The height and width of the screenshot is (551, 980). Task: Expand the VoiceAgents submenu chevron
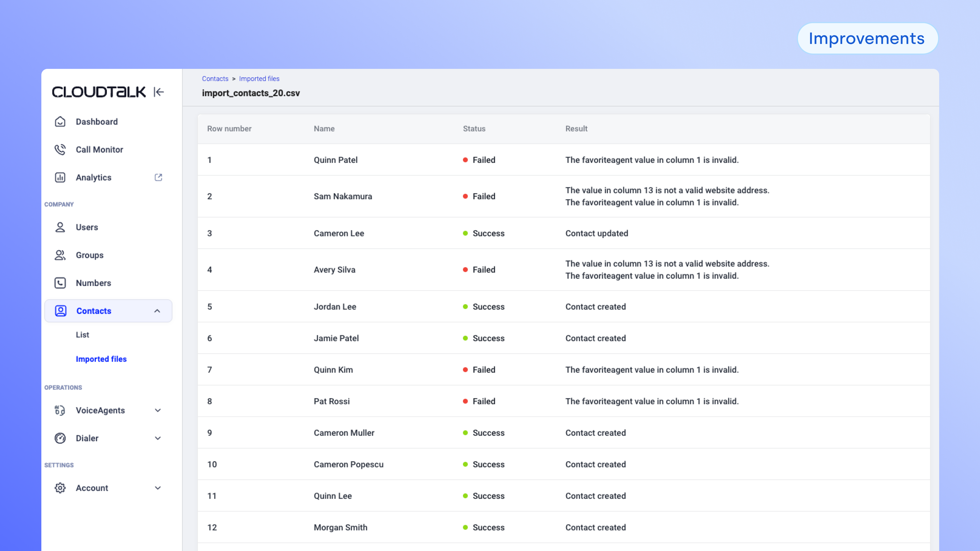click(x=158, y=410)
